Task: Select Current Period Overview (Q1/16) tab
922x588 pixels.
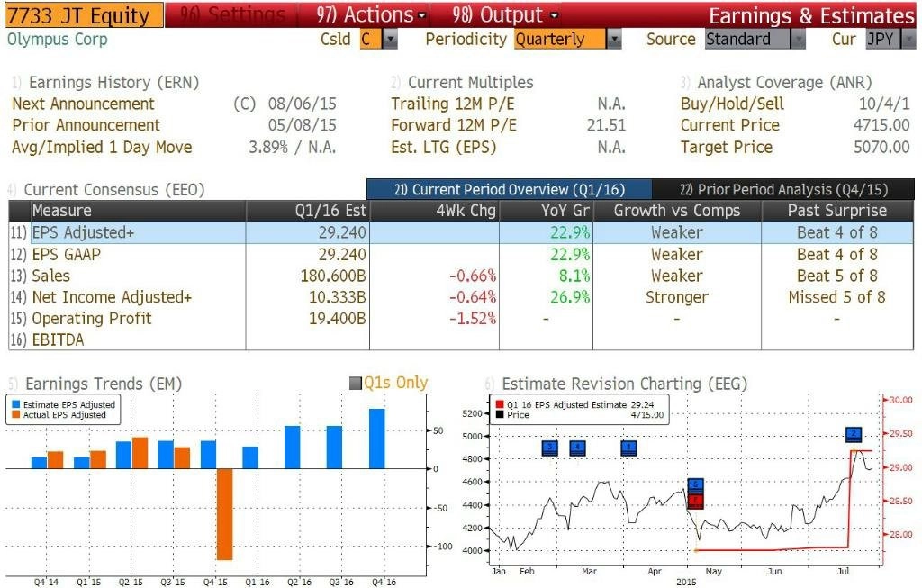Action: (510, 189)
